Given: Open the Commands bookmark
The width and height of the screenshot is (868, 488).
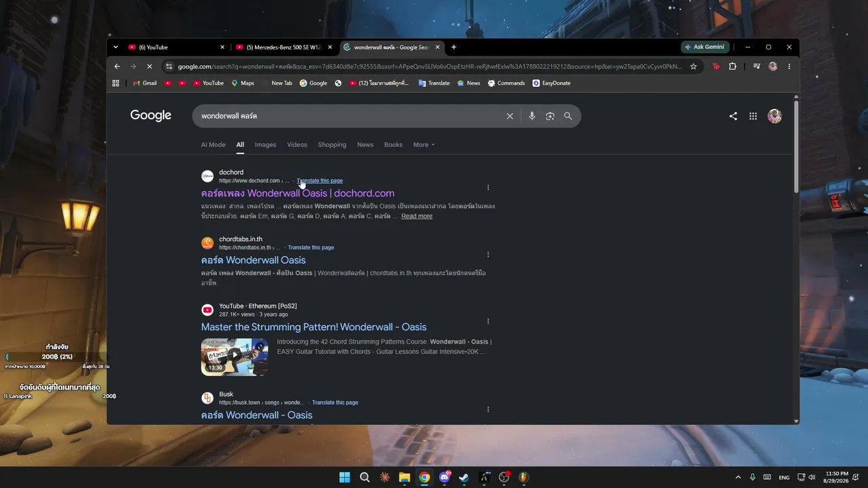Looking at the screenshot, I should click(506, 83).
